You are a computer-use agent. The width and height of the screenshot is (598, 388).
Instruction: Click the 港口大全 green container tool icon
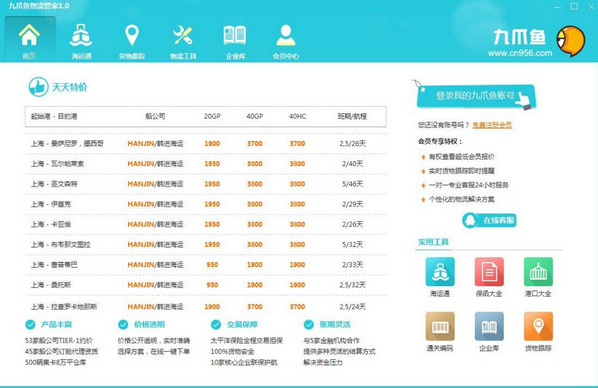pyautogui.click(x=538, y=272)
